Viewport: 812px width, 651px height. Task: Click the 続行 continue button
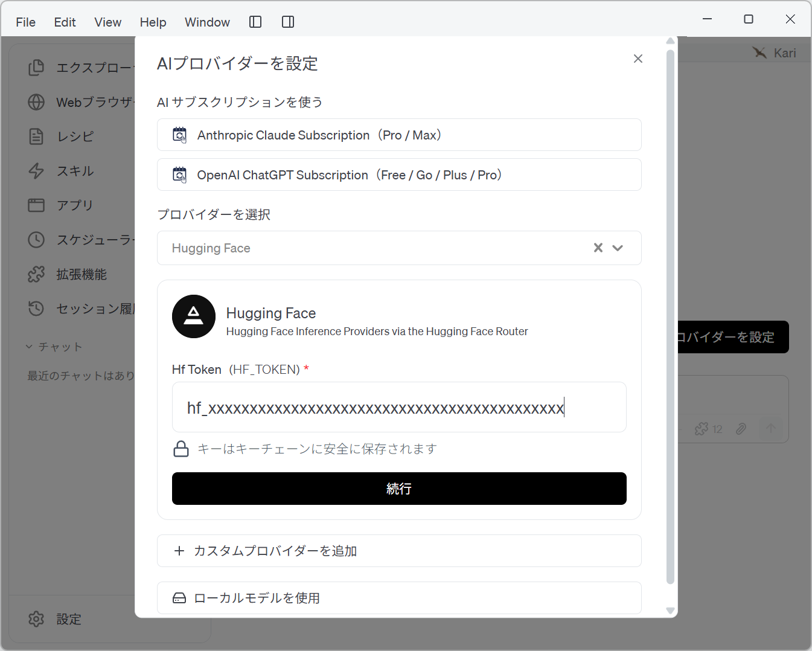point(399,489)
